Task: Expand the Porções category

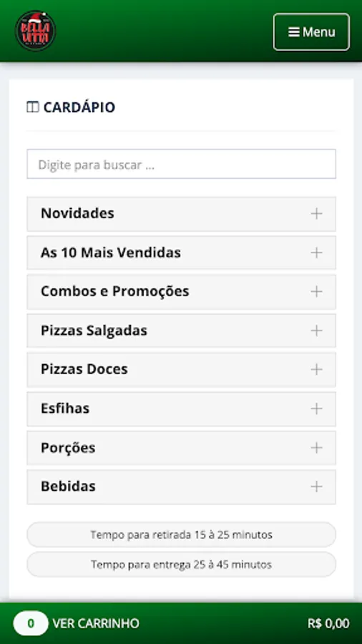Action: [182, 448]
